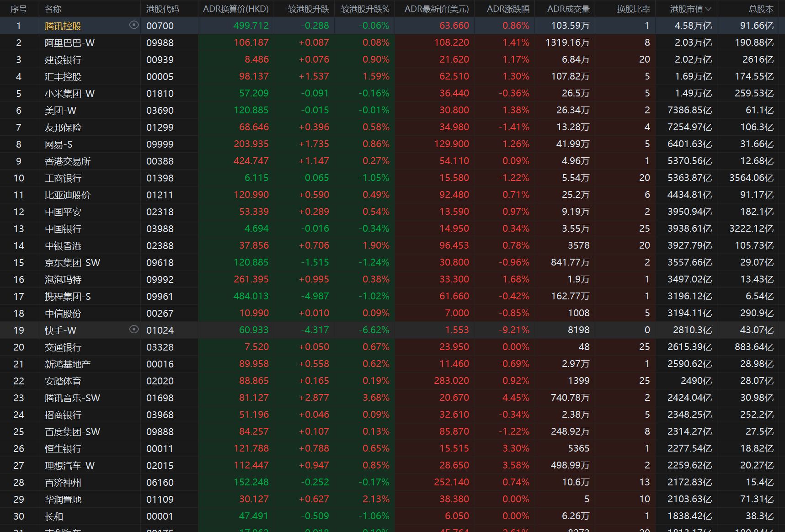785x532 pixels.
Task: Select the 工商银行 row name
Action: 63,178
